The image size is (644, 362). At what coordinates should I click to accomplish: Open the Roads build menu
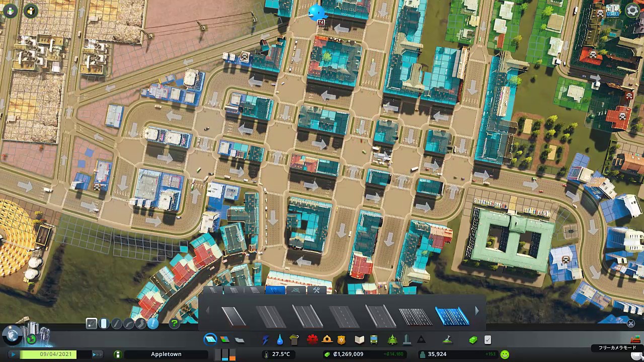click(210, 339)
